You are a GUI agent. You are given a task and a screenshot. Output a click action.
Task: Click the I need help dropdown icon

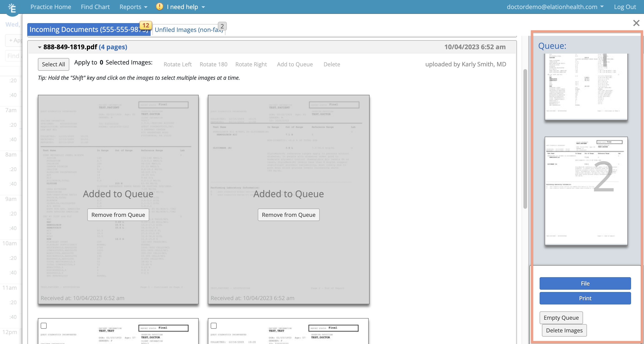pyautogui.click(x=203, y=7)
